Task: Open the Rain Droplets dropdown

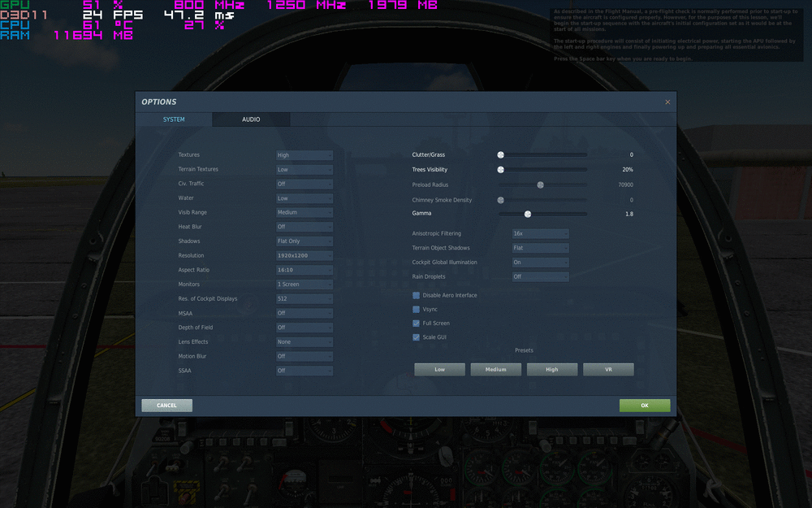Action: pyautogui.click(x=539, y=276)
